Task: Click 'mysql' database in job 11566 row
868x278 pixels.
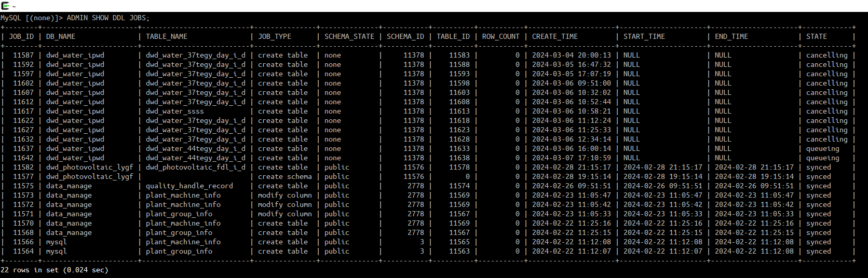Action: pyautogui.click(x=57, y=242)
